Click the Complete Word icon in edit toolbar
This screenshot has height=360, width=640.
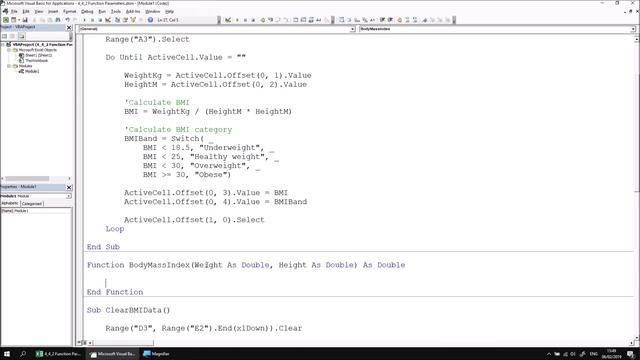click(x=373, y=20)
